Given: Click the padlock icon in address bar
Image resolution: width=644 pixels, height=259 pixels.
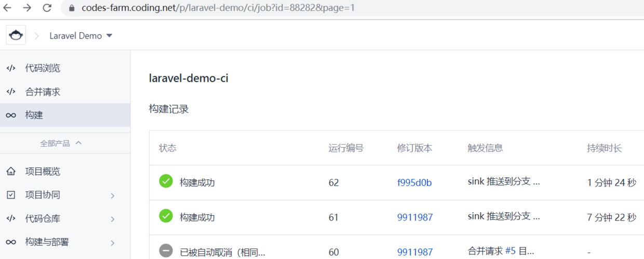Looking at the screenshot, I should point(72,8).
